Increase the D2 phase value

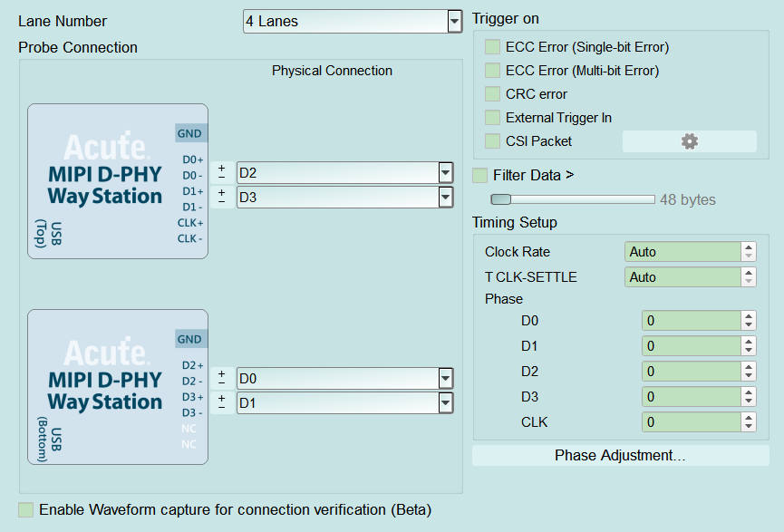click(x=749, y=367)
